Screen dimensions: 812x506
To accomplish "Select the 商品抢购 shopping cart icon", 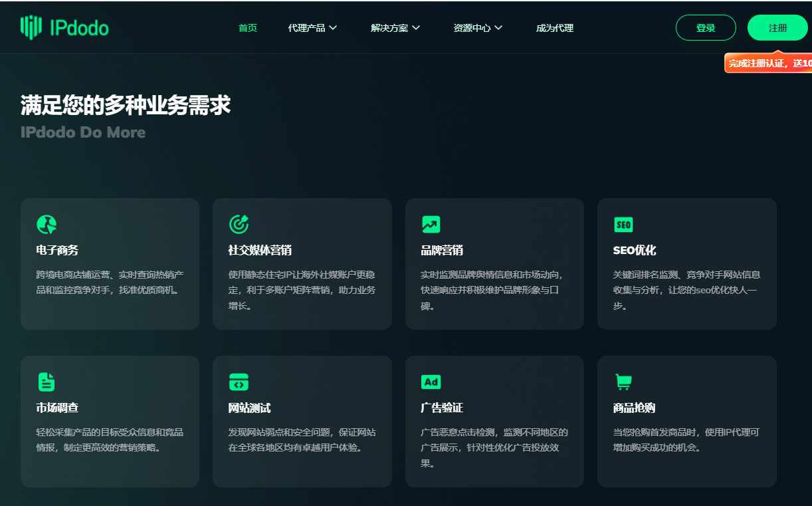I will coord(623,382).
